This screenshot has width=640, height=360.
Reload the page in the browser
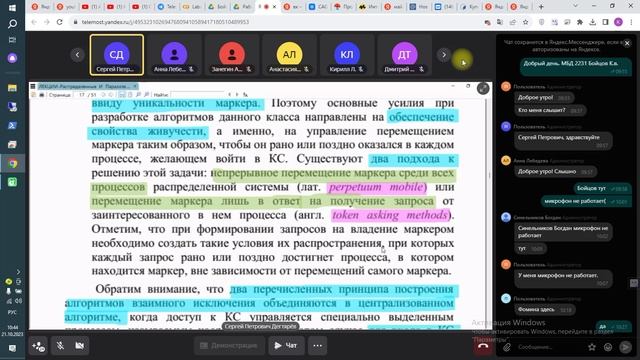60,22
